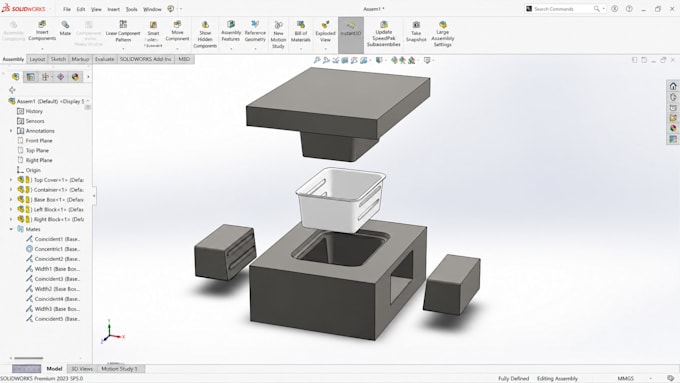Open the Window menu
The image size is (680, 383).
[x=152, y=9]
